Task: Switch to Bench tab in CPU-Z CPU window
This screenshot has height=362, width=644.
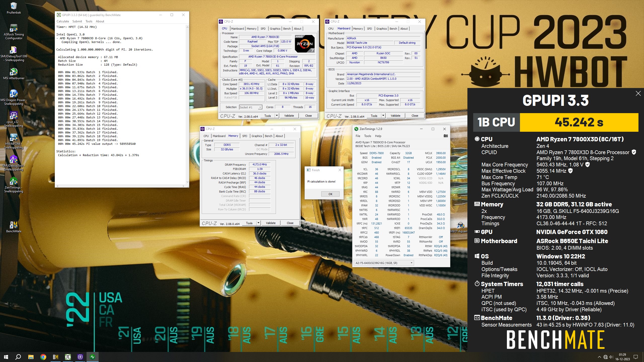Action: tap(287, 29)
